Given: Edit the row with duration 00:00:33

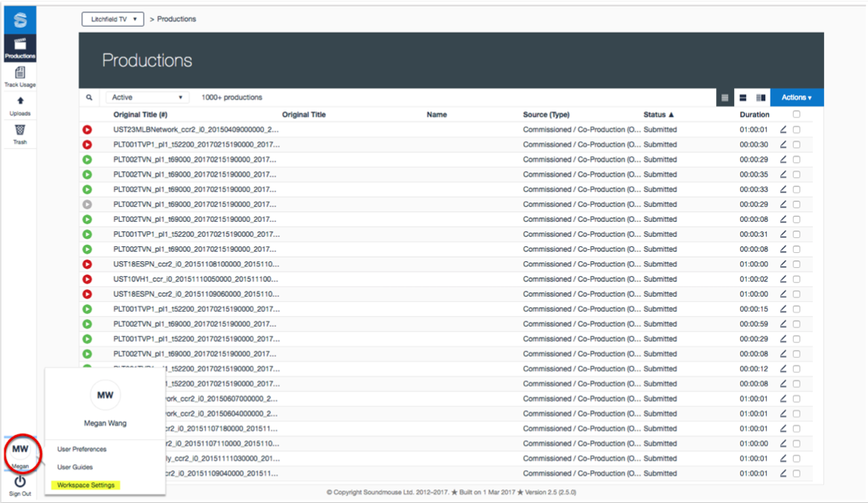Looking at the screenshot, I should pyautogui.click(x=783, y=189).
